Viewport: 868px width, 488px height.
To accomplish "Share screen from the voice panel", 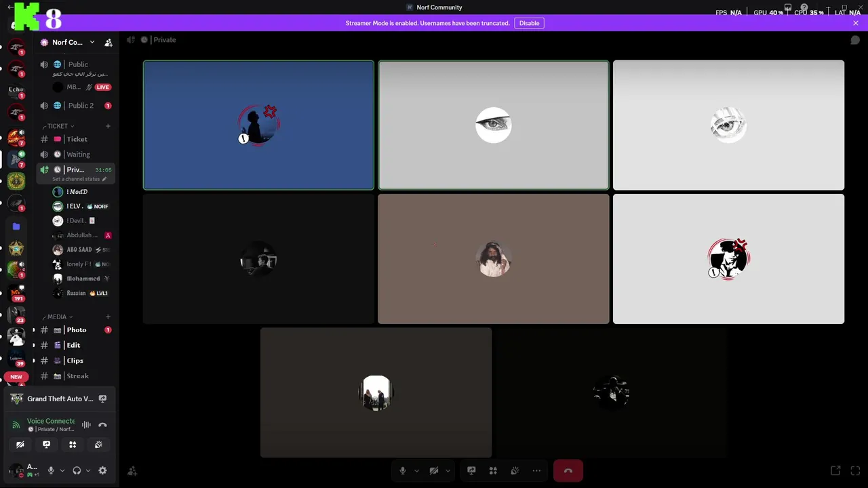I will tap(46, 445).
